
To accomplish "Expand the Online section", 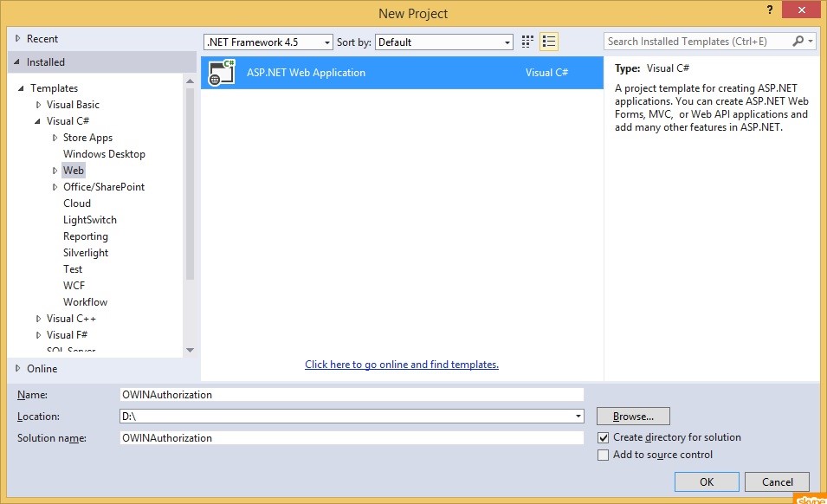I will (17, 369).
